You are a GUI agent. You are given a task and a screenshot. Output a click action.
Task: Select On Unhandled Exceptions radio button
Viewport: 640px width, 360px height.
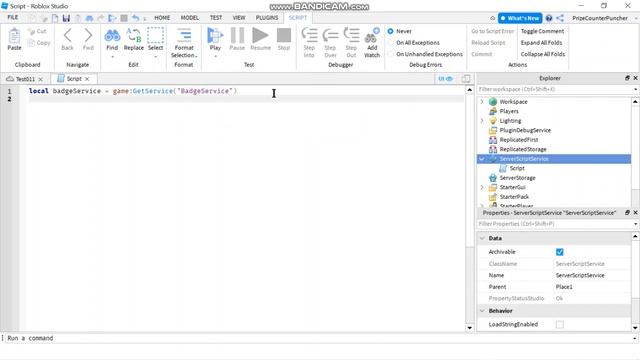coord(391,54)
